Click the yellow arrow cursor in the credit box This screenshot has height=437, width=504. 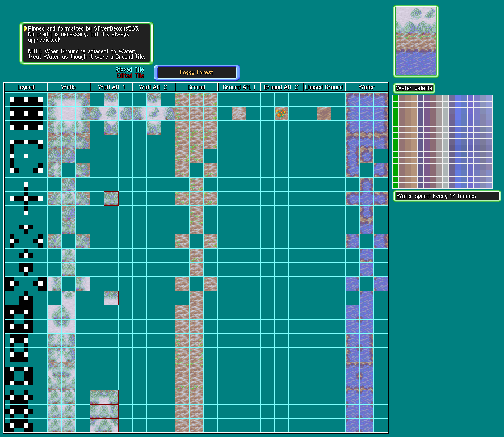click(x=26, y=28)
